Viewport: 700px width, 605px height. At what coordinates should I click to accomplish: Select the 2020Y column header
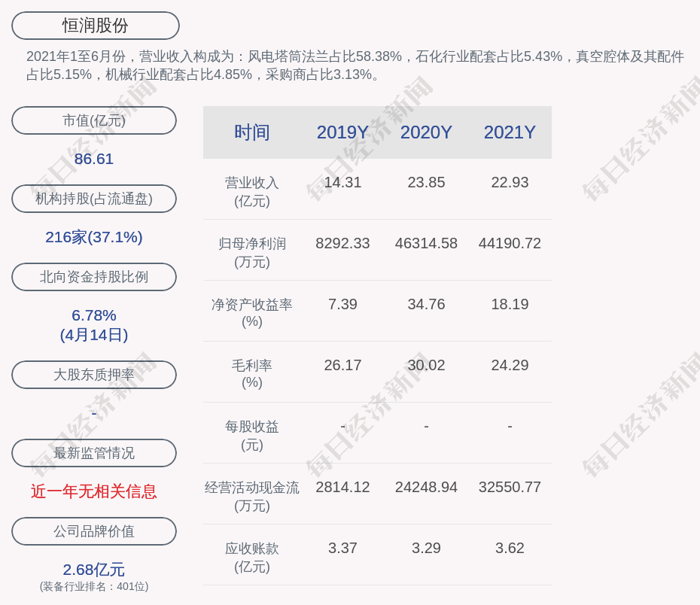point(426,132)
